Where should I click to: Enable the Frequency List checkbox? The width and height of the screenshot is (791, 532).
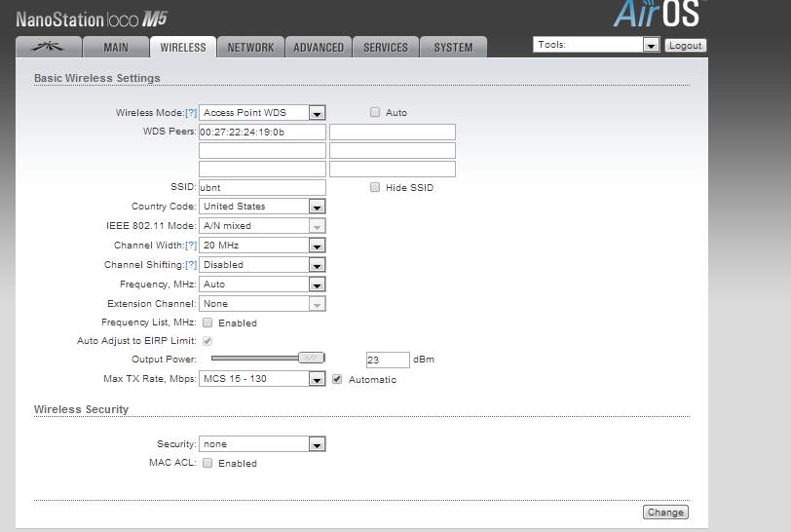pyautogui.click(x=207, y=323)
